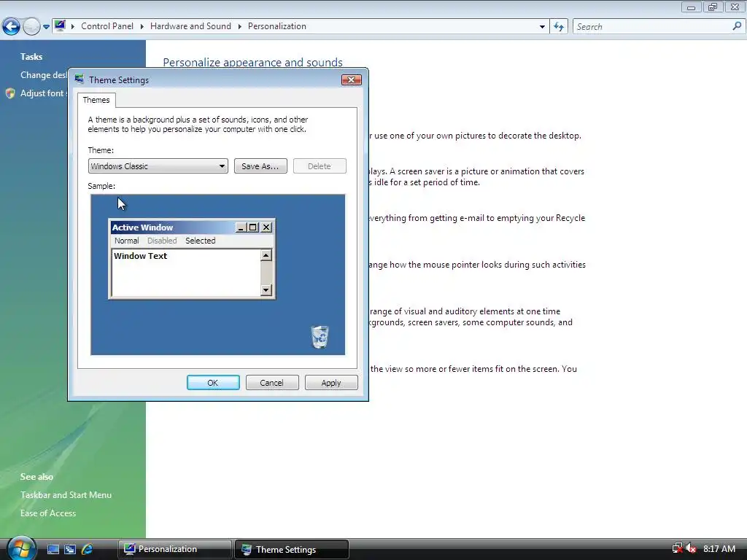The width and height of the screenshot is (747, 560).
Task: Click the network tray icon
Action: coord(677,548)
